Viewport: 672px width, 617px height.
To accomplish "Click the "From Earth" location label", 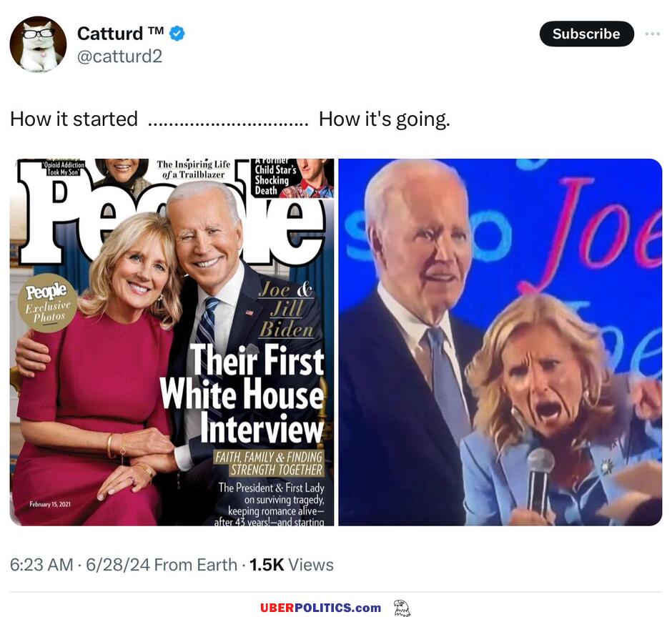I will pos(195,565).
